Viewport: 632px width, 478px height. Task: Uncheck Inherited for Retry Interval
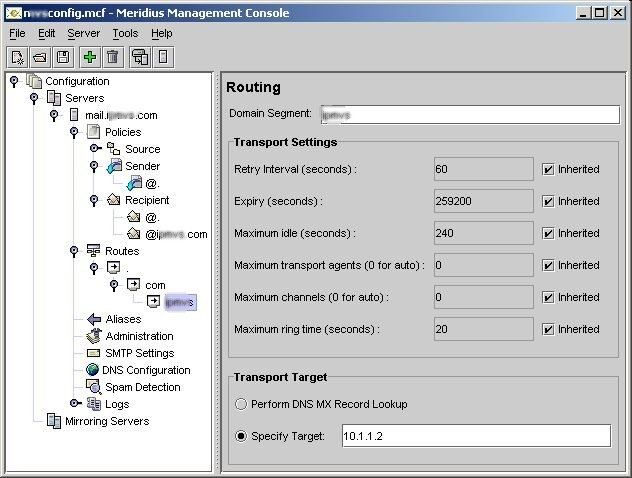coord(547,169)
